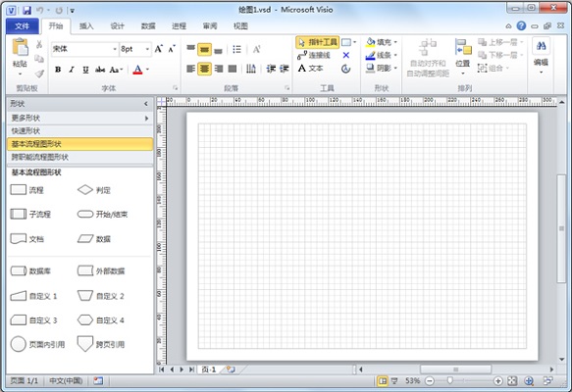Image resolution: width=572 pixels, height=392 pixels.
Task: Toggle Bold formatting
Action: 58,70
